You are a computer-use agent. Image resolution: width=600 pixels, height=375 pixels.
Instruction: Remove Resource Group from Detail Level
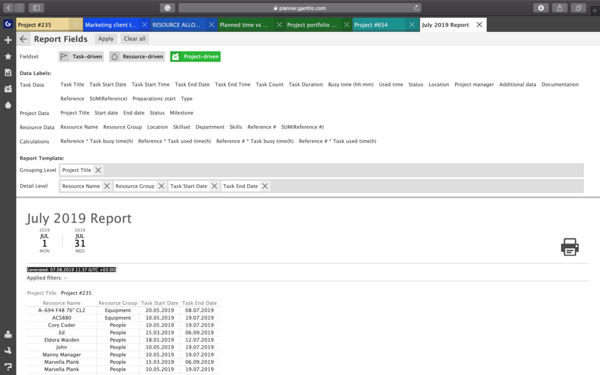click(161, 186)
